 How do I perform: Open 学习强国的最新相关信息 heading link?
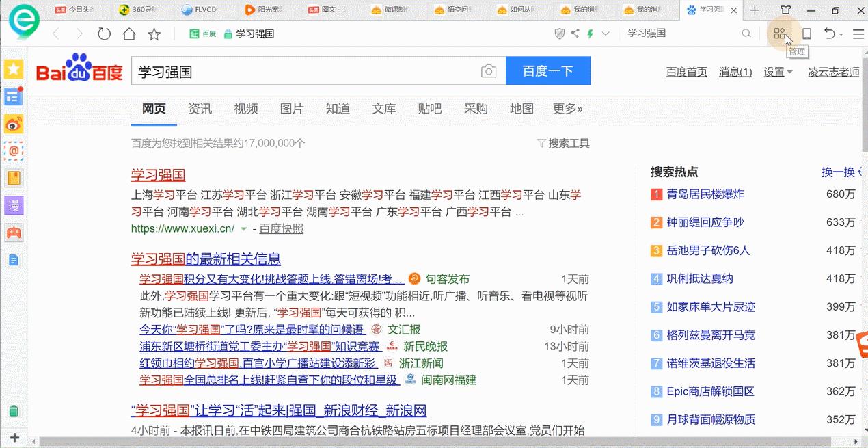pyautogui.click(x=206, y=259)
